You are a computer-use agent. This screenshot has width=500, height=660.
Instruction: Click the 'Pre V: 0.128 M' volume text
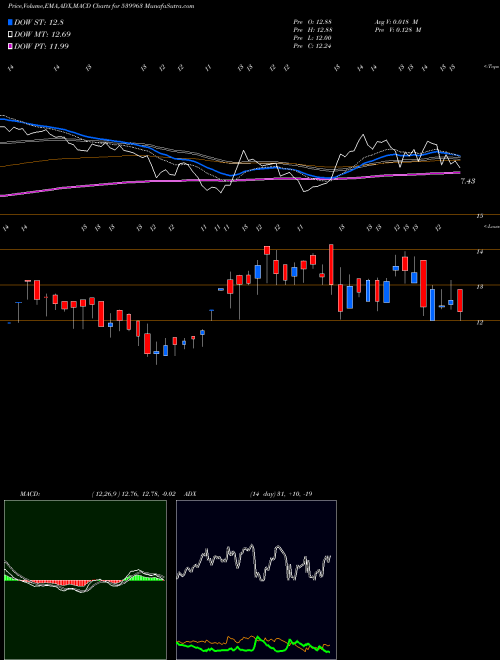pos(398,30)
